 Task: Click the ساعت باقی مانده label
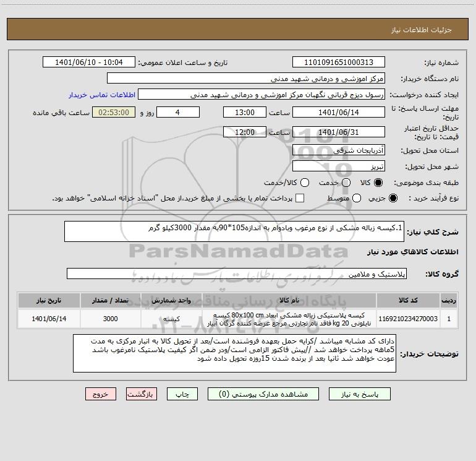[x=61, y=113]
